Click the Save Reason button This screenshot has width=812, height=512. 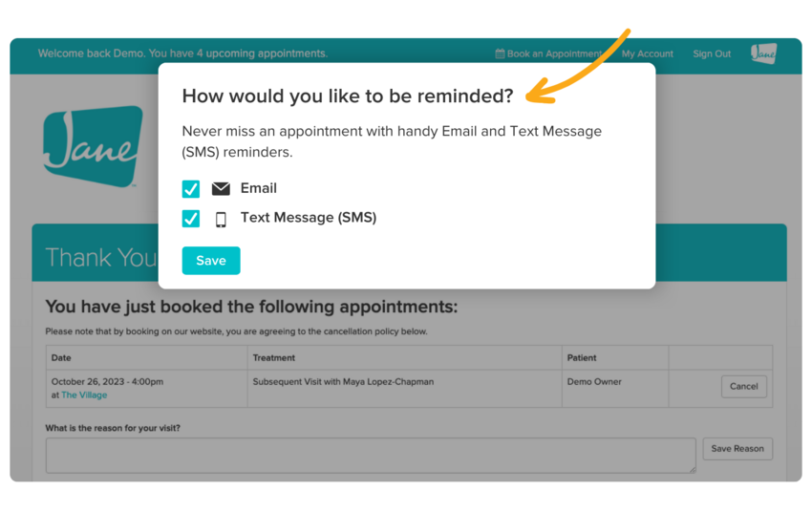pyautogui.click(x=737, y=449)
